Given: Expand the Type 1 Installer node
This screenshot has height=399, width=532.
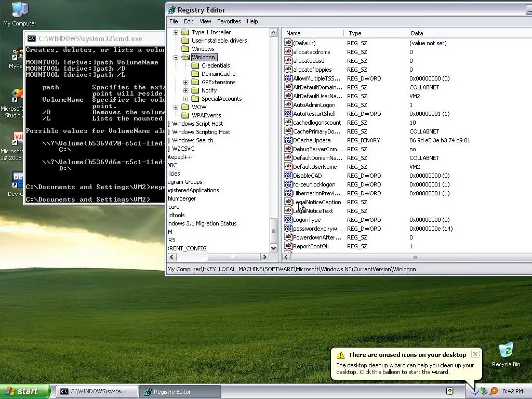Looking at the screenshot, I should click(x=176, y=32).
